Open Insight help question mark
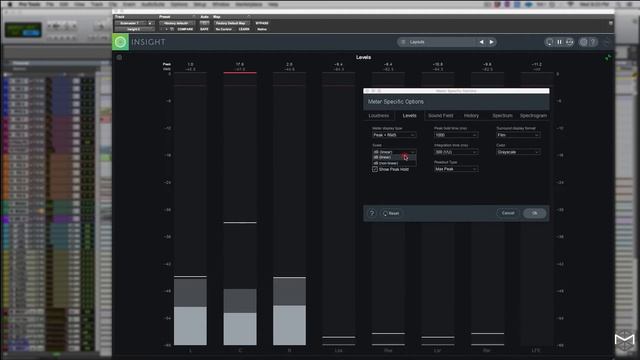Viewport: 640px width, 360px height. 593,42
